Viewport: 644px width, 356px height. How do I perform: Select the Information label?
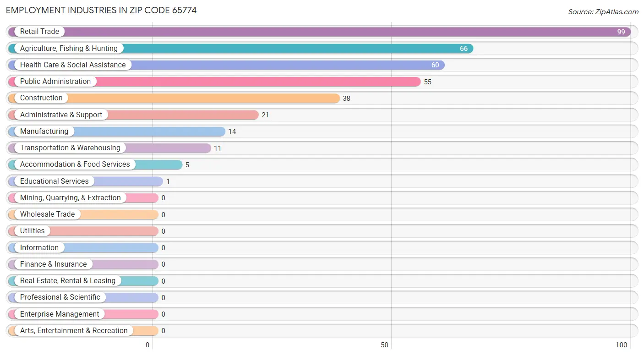(x=39, y=247)
